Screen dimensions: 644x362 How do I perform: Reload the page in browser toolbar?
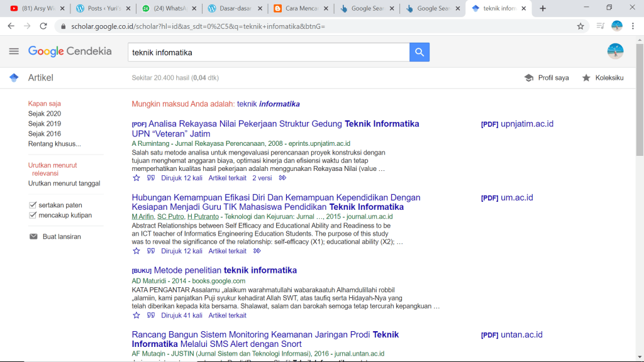[x=43, y=26]
